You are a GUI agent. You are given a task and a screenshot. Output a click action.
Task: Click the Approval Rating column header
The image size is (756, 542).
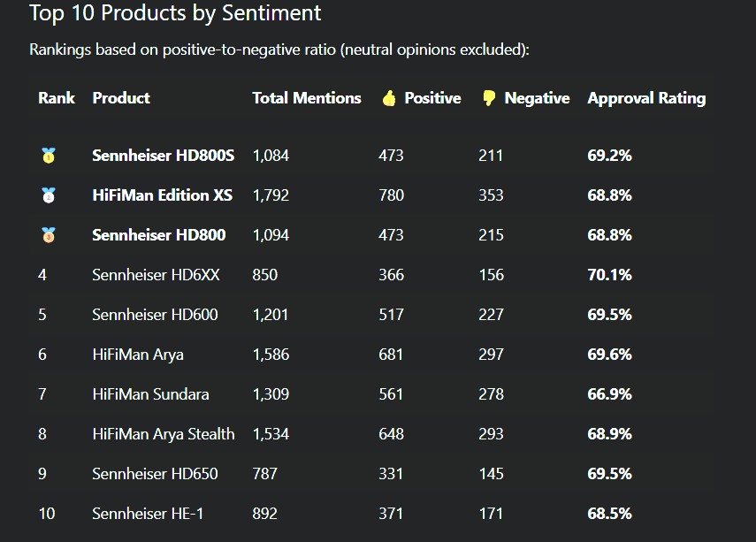tap(646, 98)
